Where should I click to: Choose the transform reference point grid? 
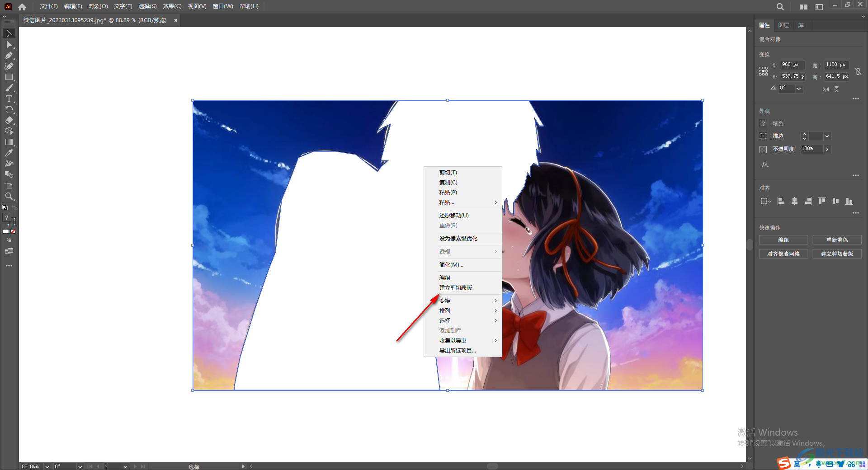pos(763,71)
